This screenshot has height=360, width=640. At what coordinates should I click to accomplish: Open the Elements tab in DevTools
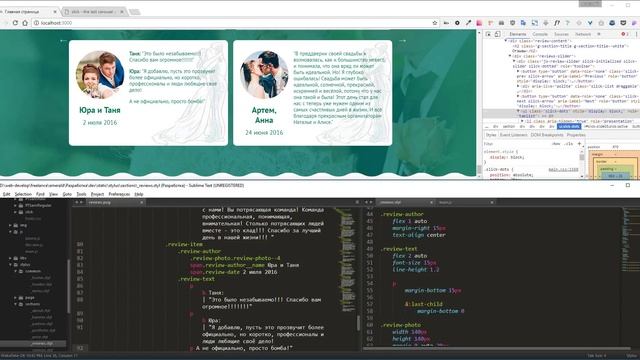pyautogui.click(x=518, y=34)
